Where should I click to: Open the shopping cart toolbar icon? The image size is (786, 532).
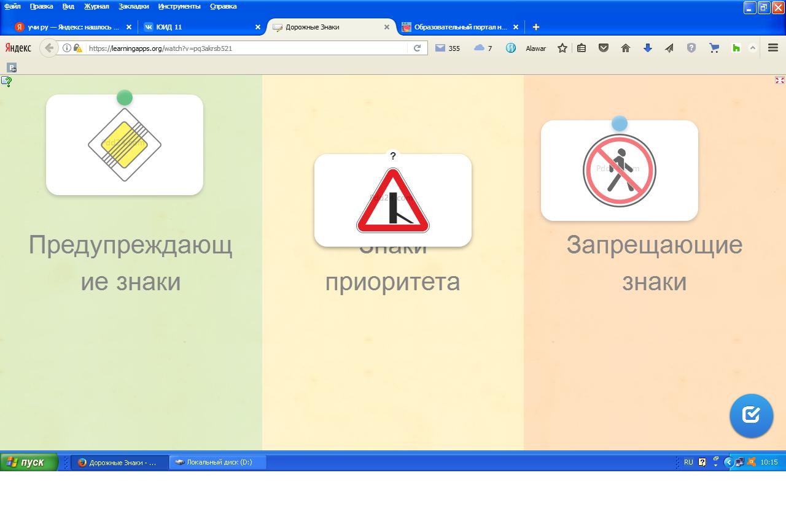(714, 48)
